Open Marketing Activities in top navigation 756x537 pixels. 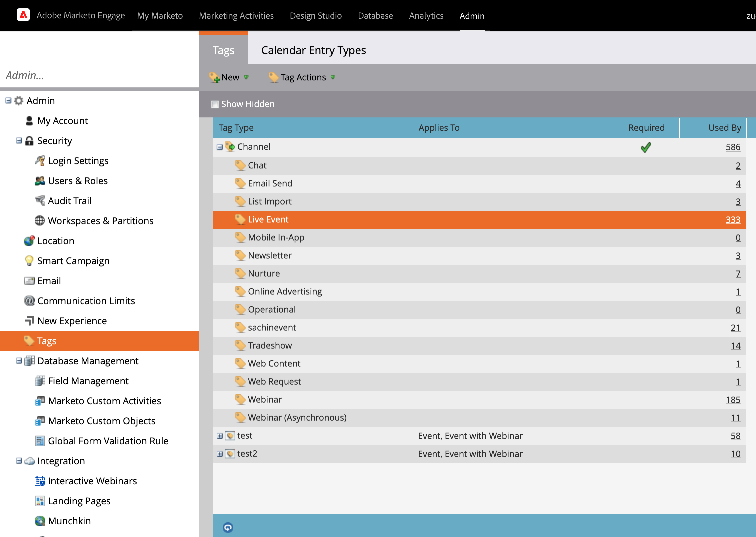coord(236,16)
